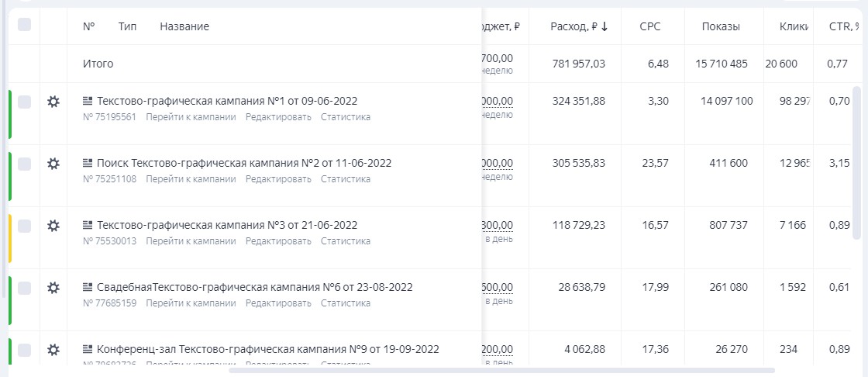Click the CPC column header
Image resolution: width=868 pixels, height=377 pixels.
[650, 26]
